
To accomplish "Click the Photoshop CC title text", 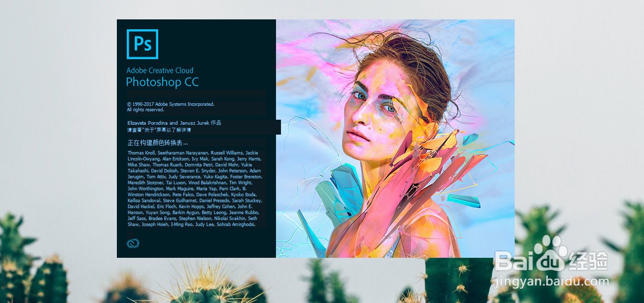I will tap(162, 82).
